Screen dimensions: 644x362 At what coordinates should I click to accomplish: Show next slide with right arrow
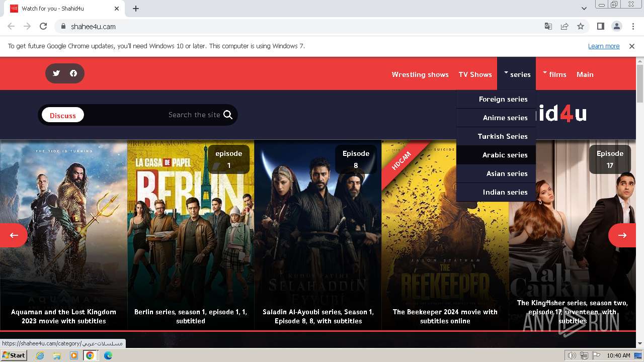[x=622, y=235]
